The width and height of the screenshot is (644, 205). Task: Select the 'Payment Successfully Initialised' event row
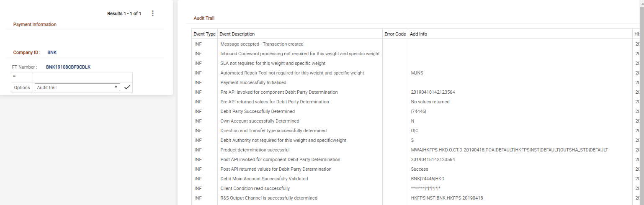tap(253, 82)
